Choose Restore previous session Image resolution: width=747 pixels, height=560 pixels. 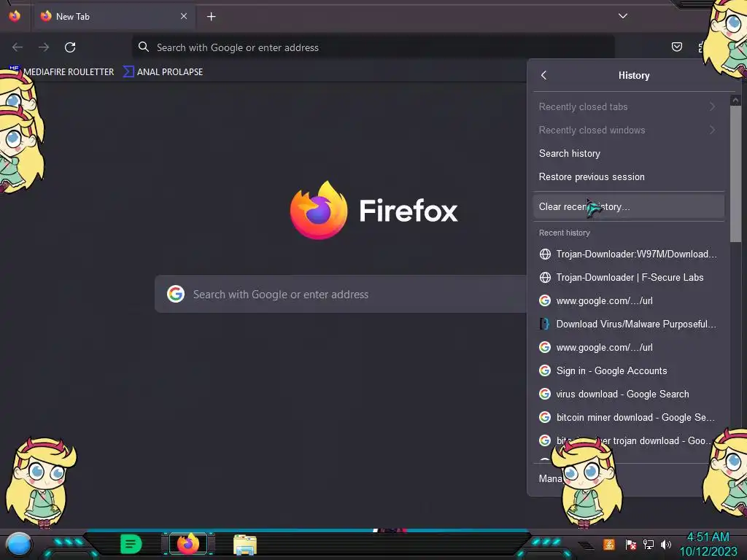tap(628, 176)
